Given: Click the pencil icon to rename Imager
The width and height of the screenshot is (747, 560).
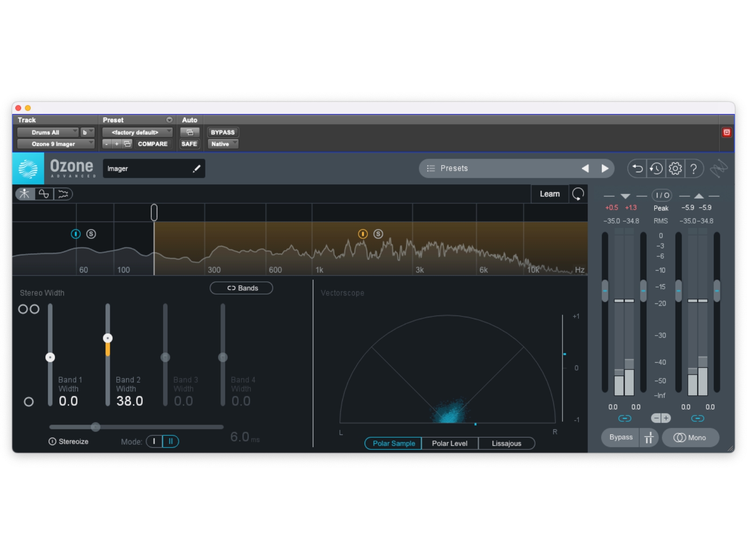Looking at the screenshot, I should pyautogui.click(x=197, y=168).
